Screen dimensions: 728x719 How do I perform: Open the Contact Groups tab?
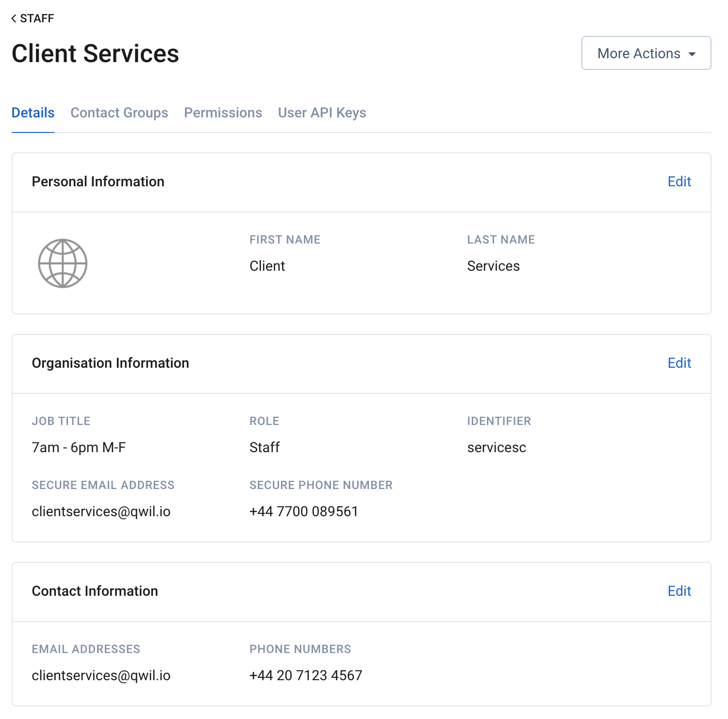pyautogui.click(x=119, y=113)
